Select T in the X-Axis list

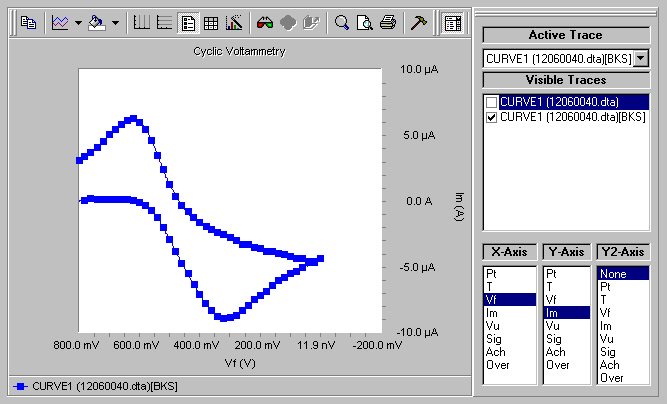pos(510,287)
